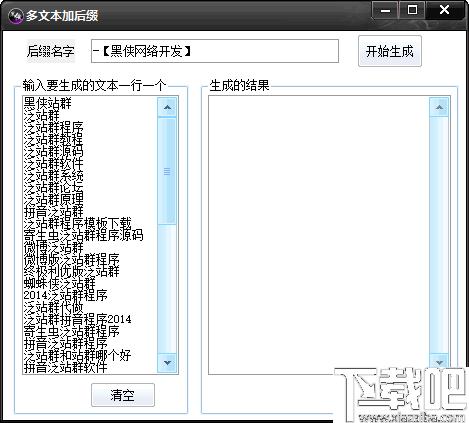Screen dimensions: 469x423
Task: Click the app icon in the title bar
Action: click(x=15, y=16)
